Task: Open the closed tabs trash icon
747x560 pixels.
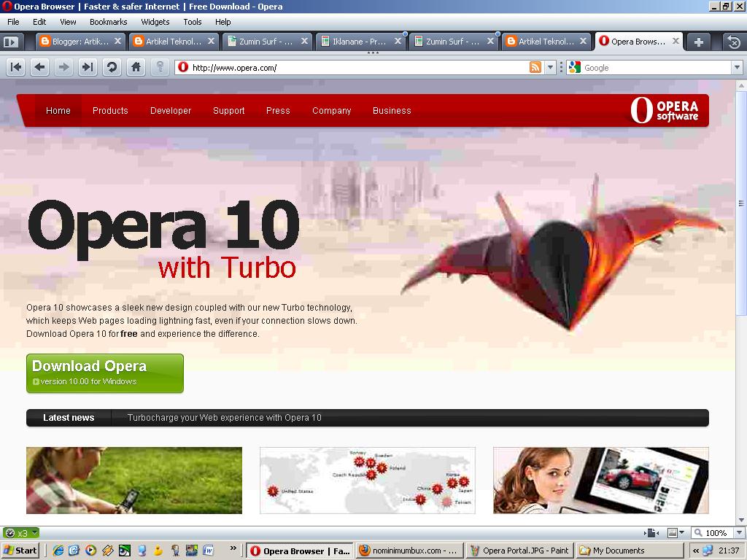Action: [734, 42]
